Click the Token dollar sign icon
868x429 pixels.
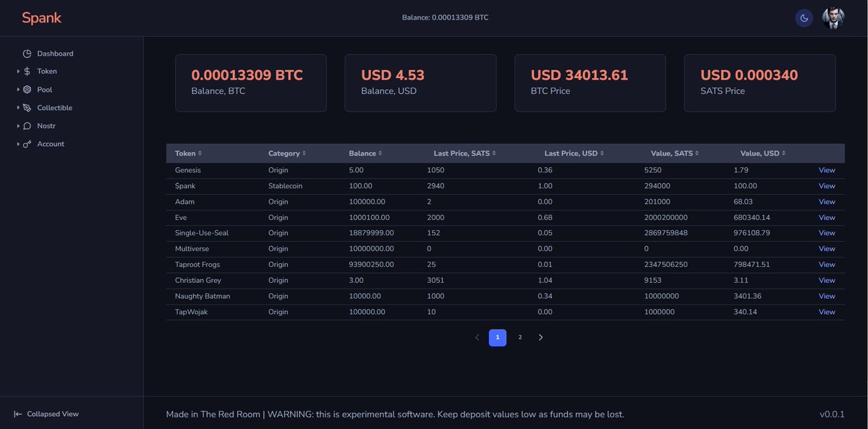[27, 72]
